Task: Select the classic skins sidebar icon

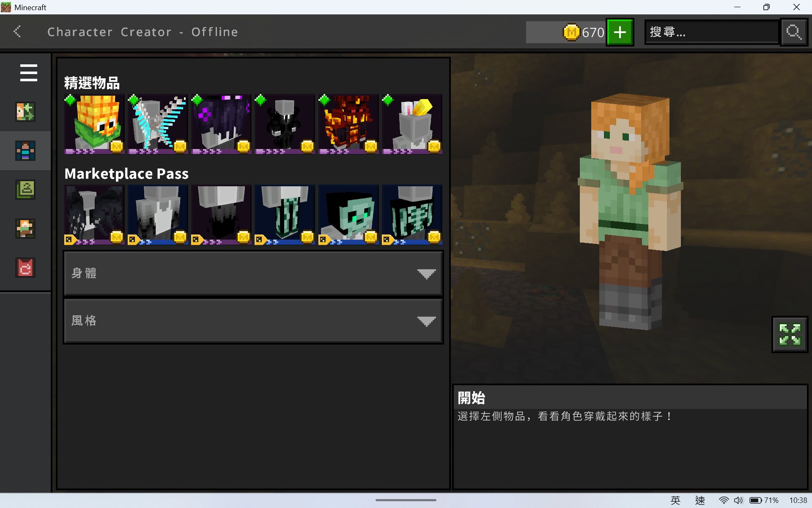Action: (25, 190)
